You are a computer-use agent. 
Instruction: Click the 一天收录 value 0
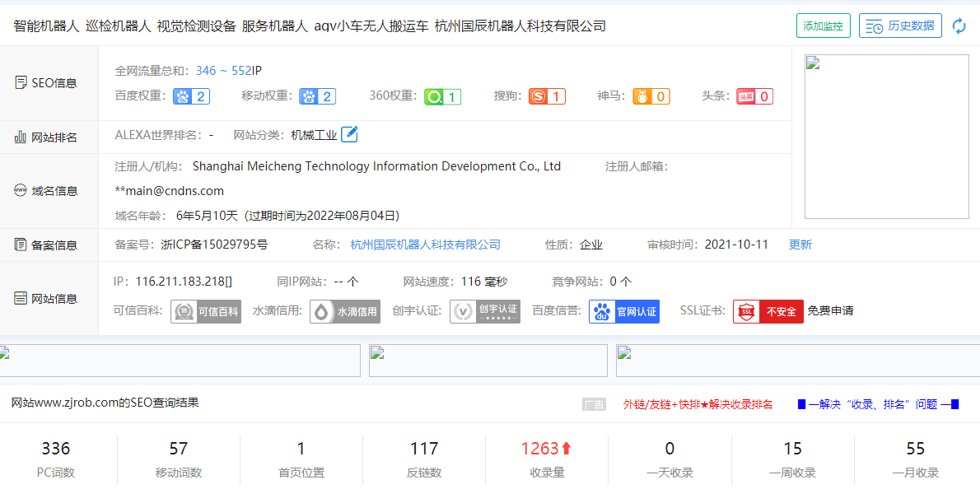670,448
